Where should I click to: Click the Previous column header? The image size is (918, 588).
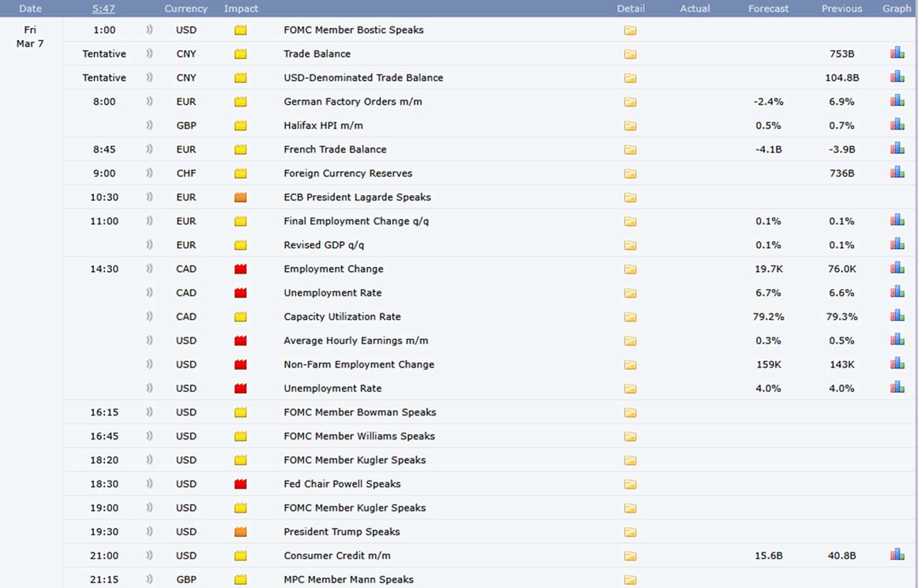(842, 9)
